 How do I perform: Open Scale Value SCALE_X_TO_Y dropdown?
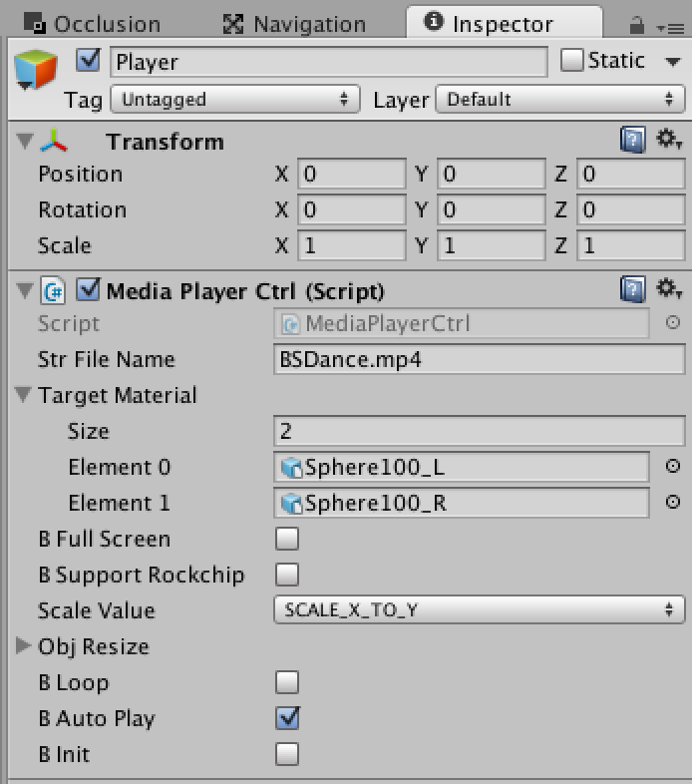479,609
